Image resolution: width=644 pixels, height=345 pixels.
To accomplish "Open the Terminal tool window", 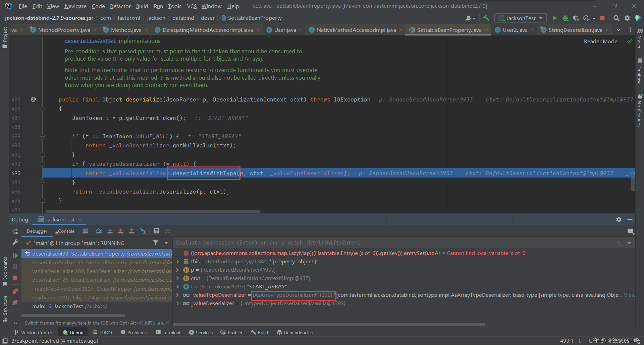I will click(x=168, y=333).
